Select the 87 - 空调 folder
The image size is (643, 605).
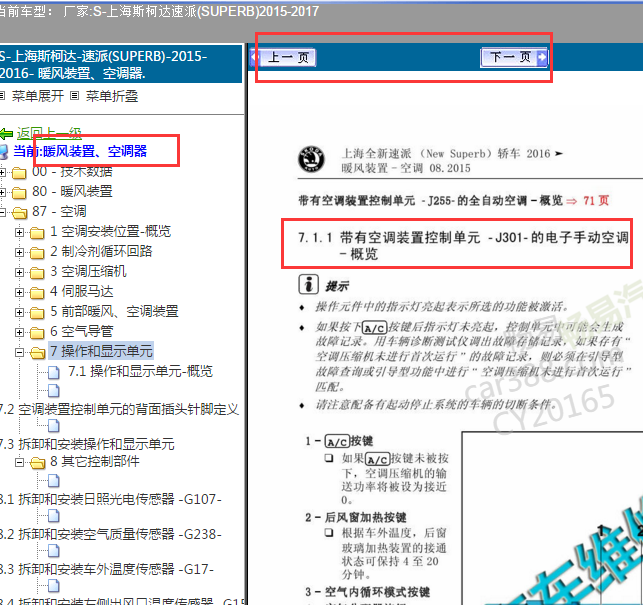point(59,212)
